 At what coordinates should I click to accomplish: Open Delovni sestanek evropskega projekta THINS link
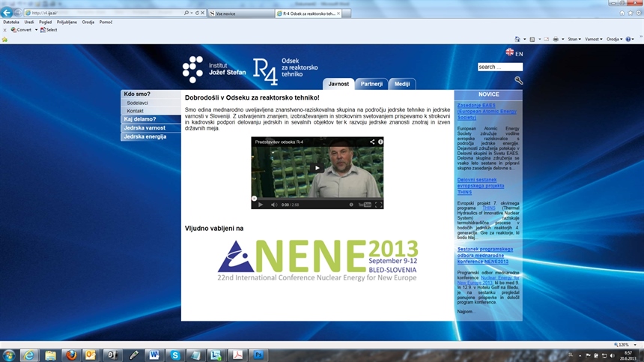point(481,186)
